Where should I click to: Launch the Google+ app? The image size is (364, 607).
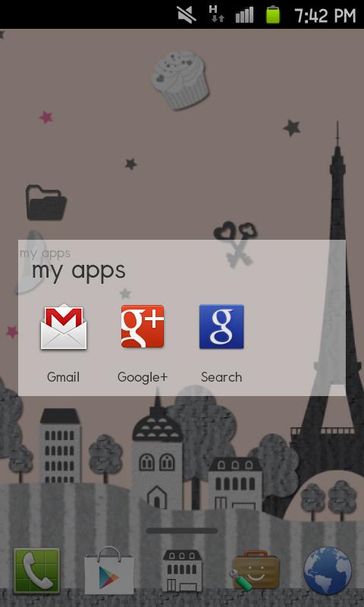coord(143,326)
